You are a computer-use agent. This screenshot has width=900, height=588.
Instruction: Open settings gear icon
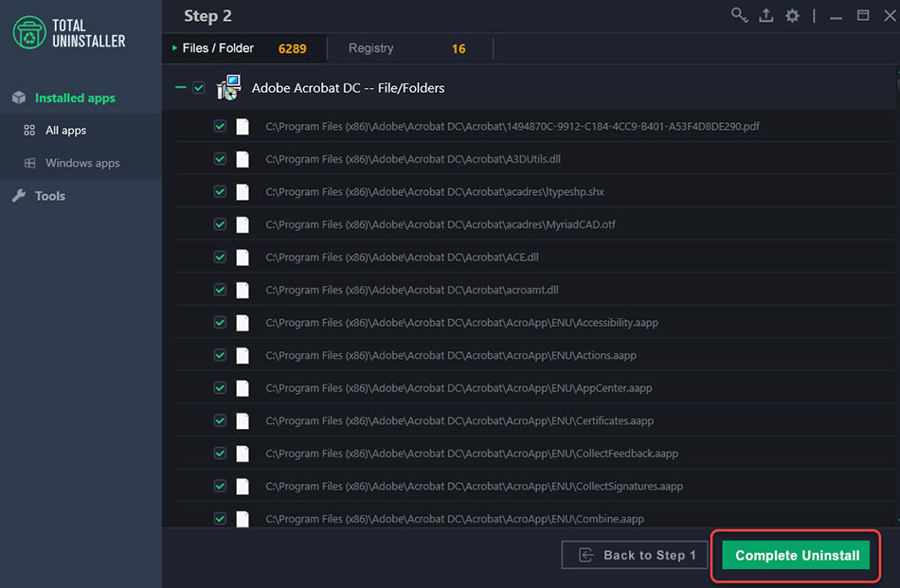point(792,15)
